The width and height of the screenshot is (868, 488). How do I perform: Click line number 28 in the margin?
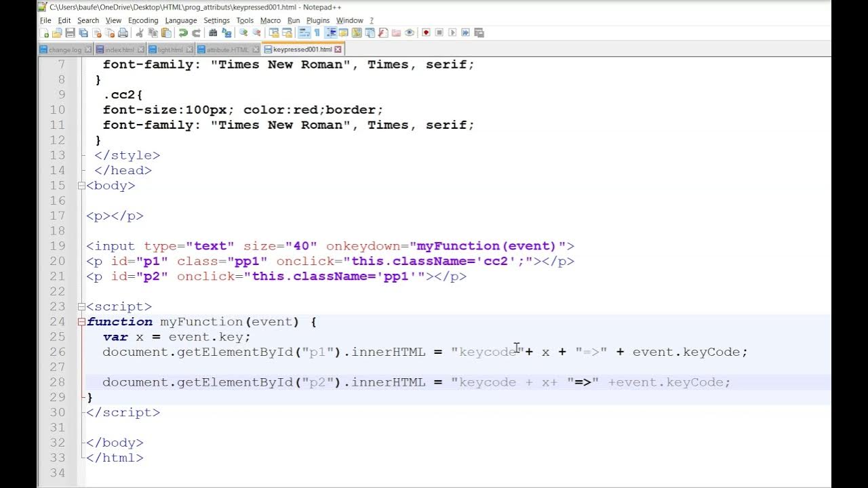(58, 382)
